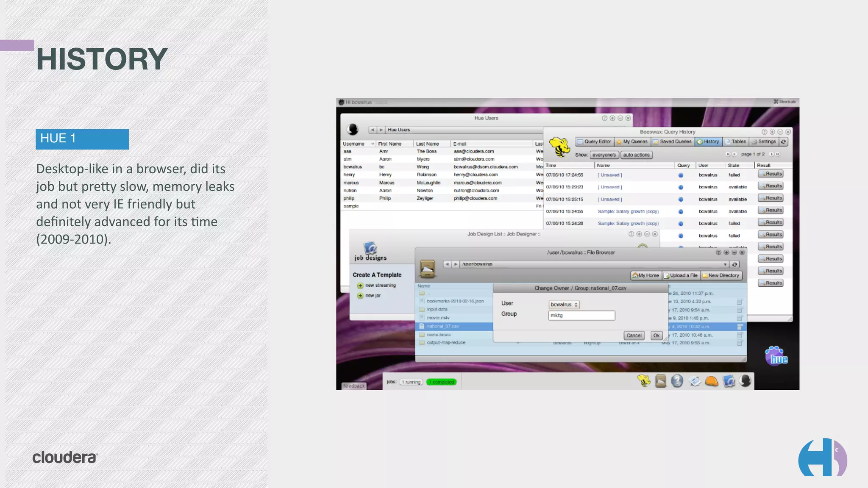Viewport: 868px width, 488px height.
Task: Open File Browser drawer icon in dock
Action: (x=661, y=381)
